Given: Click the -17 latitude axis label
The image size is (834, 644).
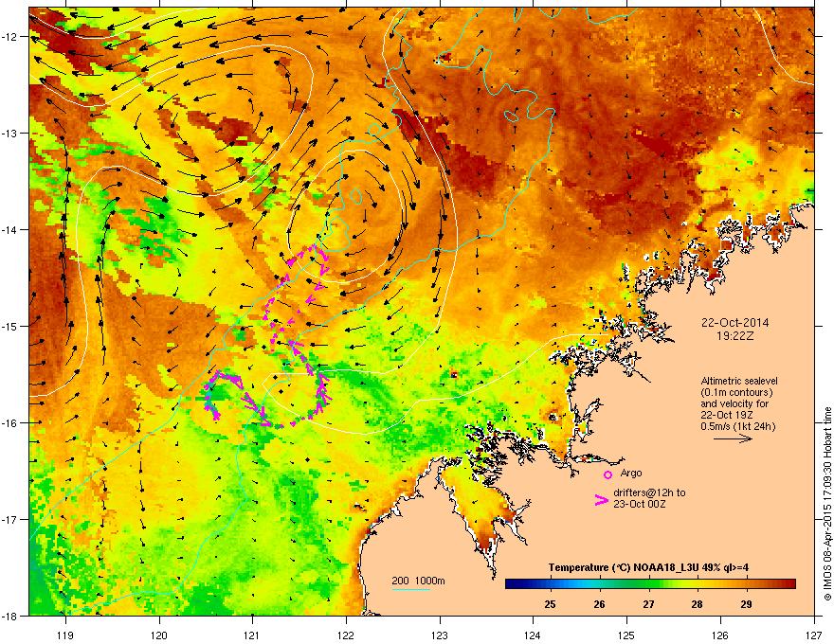Looking at the screenshot, I should pos(9,520).
